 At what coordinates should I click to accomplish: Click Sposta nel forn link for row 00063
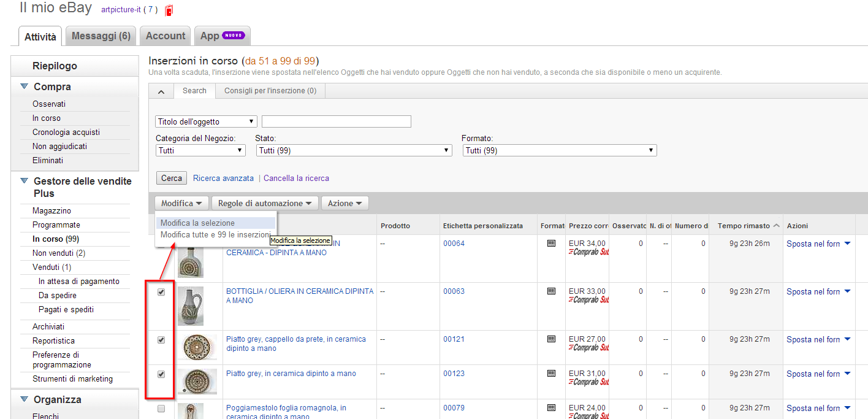[x=813, y=291]
